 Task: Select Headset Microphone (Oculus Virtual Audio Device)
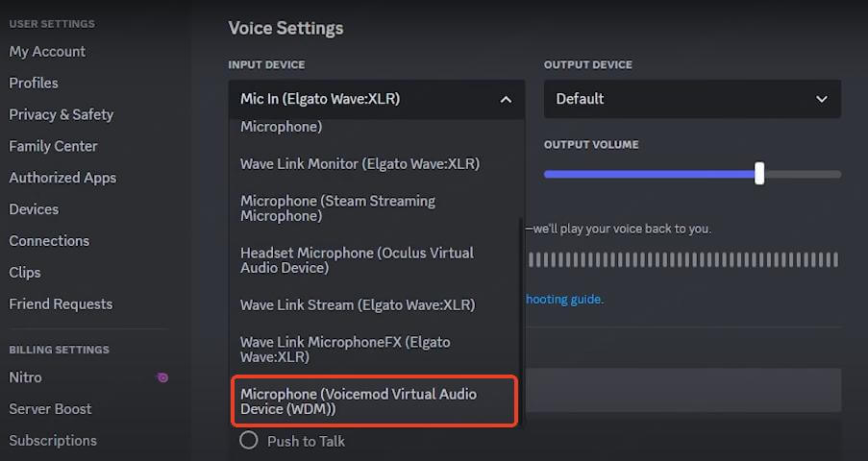357,260
